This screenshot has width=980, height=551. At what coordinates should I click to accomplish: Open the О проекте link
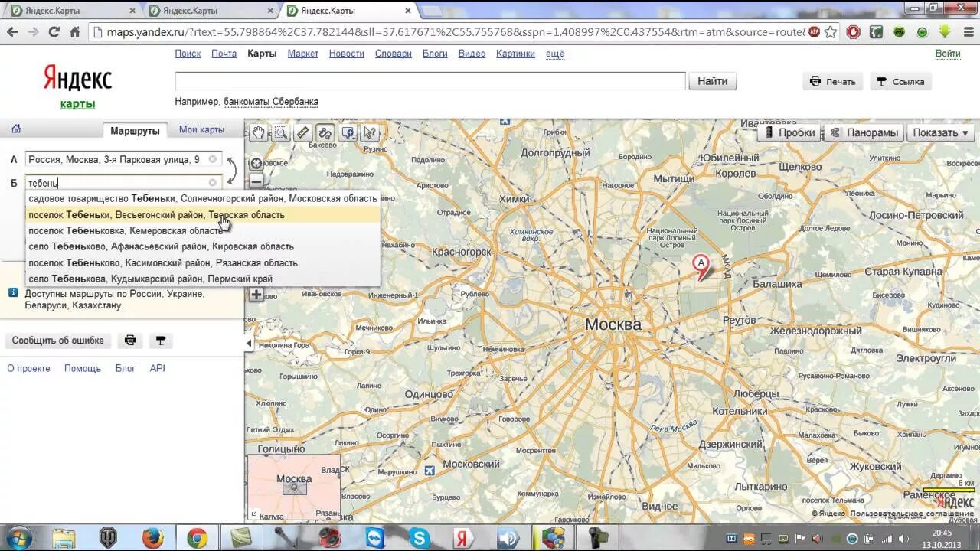pyautogui.click(x=28, y=368)
